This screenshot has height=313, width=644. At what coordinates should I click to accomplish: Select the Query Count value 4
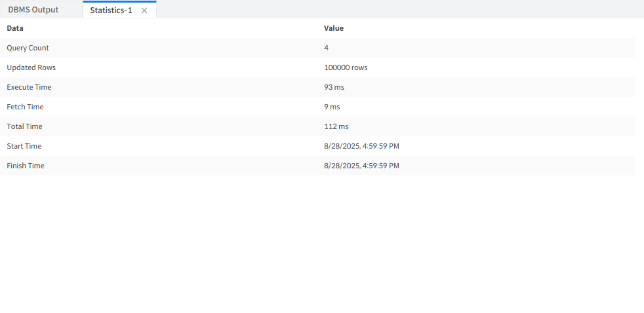(327, 48)
